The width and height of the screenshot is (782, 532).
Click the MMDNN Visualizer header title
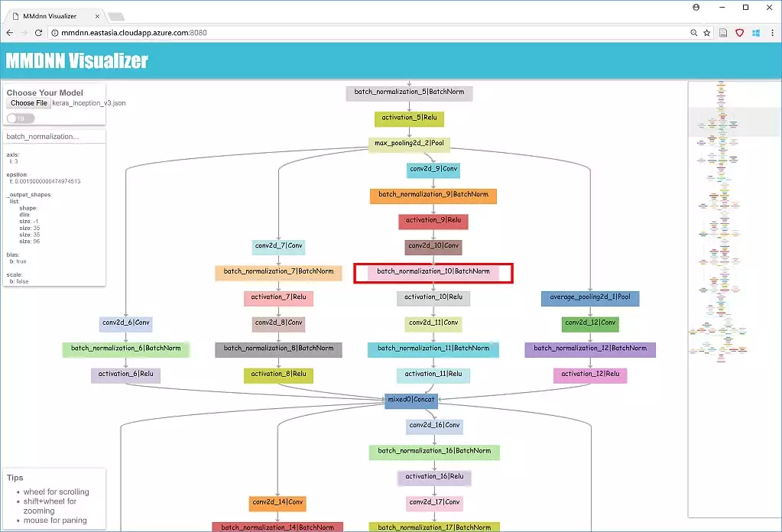(76, 61)
